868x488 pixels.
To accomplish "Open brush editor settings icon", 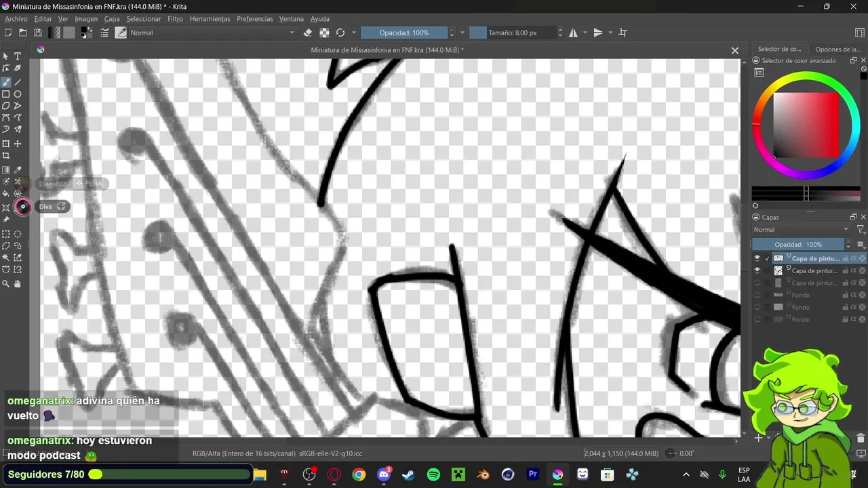I will (105, 33).
